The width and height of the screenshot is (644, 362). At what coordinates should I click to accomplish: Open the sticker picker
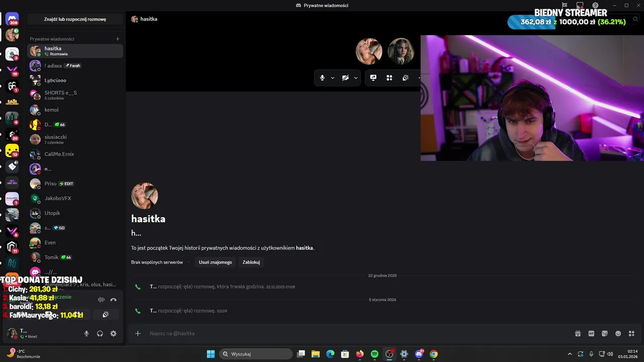[x=605, y=333]
